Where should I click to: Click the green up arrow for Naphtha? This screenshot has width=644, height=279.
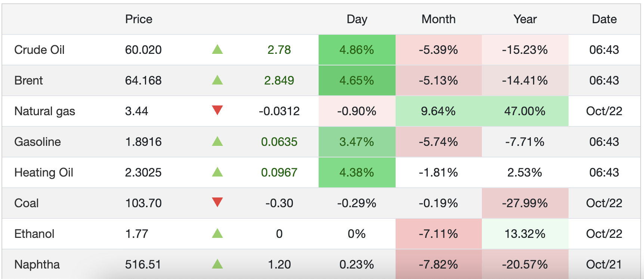click(x=217, y=264)
